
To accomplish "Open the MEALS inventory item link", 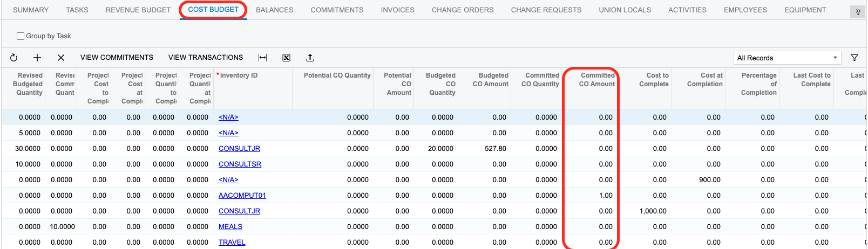I will pyautogui.click(x=230, y=226).
